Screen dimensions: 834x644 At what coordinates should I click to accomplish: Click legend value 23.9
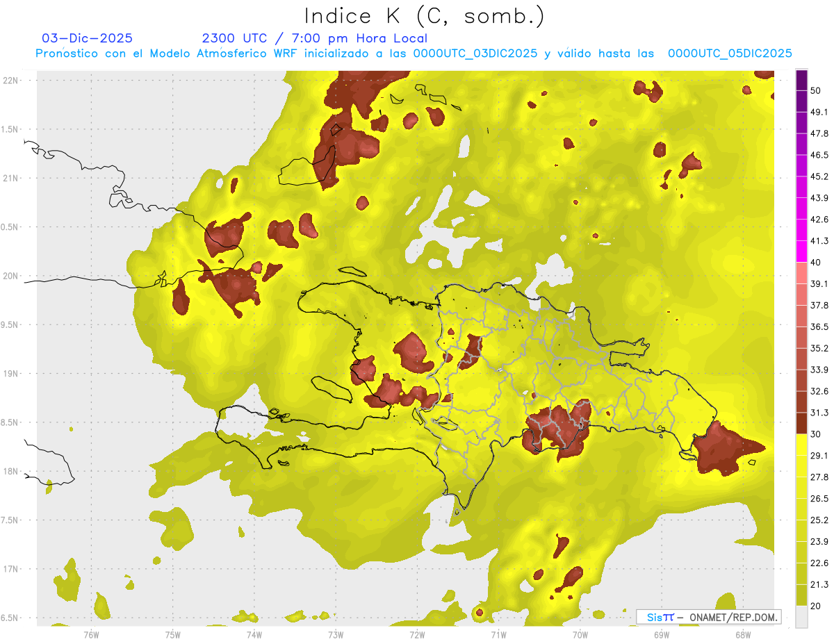point(819,541)
